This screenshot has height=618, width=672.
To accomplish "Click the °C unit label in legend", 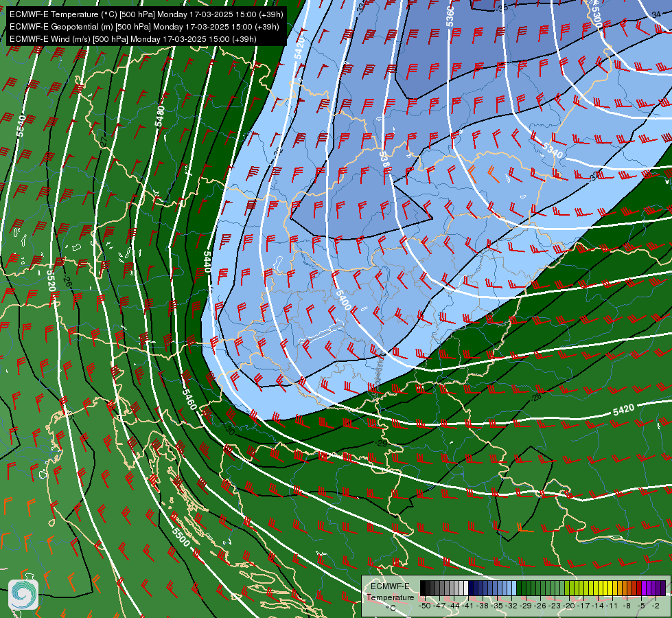I will [x=391, y=608].
